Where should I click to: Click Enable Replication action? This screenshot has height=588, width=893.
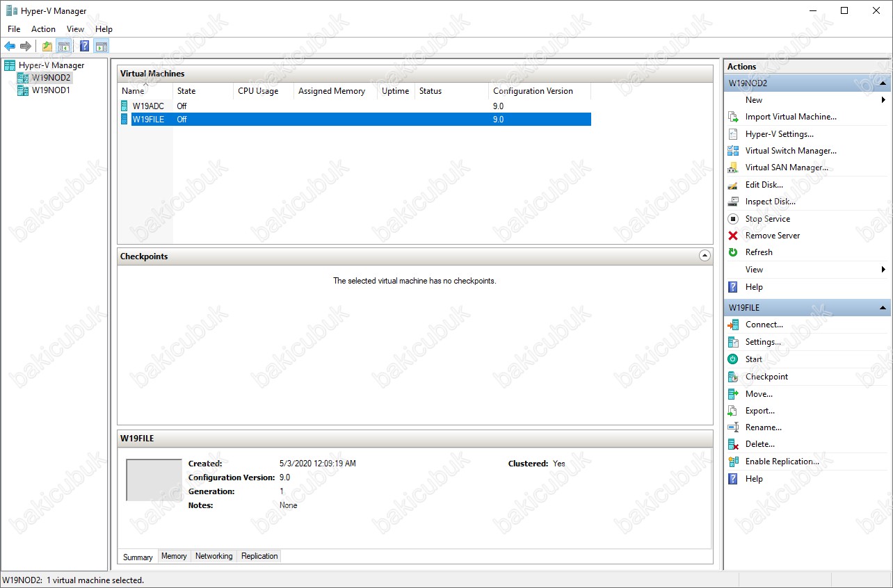coord(782,462)
